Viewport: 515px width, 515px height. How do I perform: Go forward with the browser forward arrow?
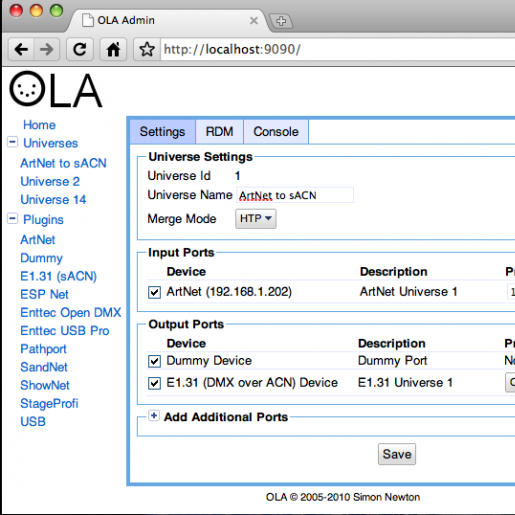[x=47, y=49]
